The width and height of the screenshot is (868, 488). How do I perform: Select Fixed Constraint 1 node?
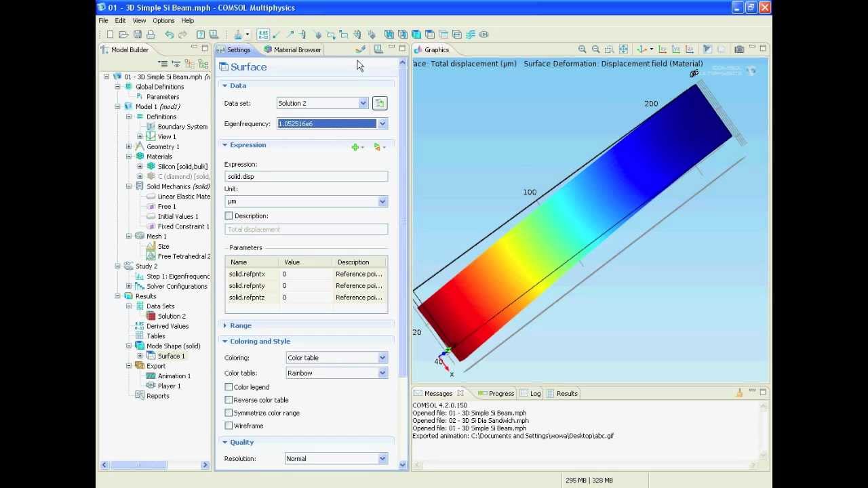pos(178,226)
